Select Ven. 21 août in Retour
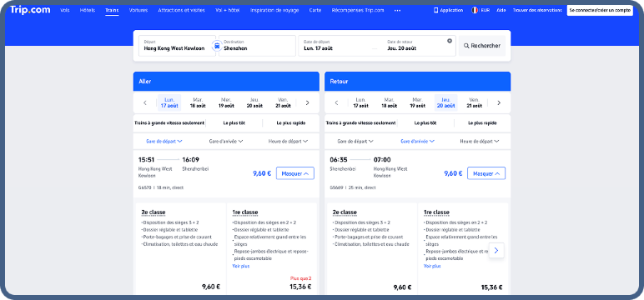The height and width of the screenshot is (300, 644). [475, 102]
